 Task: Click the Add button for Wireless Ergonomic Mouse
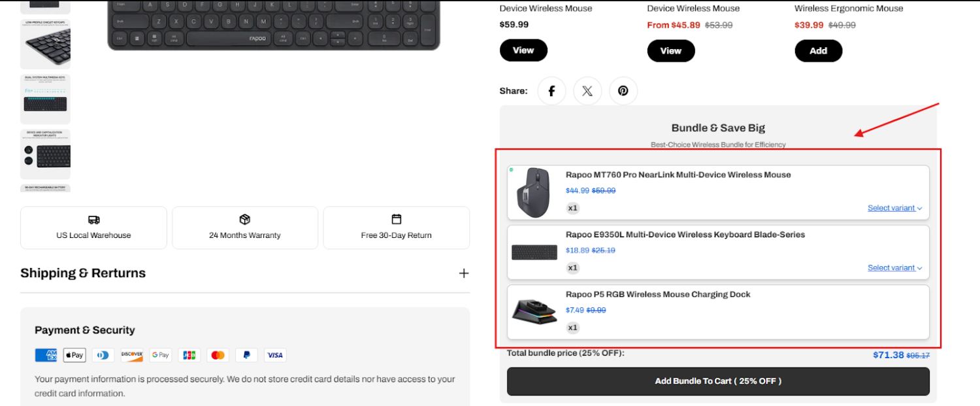818,51
